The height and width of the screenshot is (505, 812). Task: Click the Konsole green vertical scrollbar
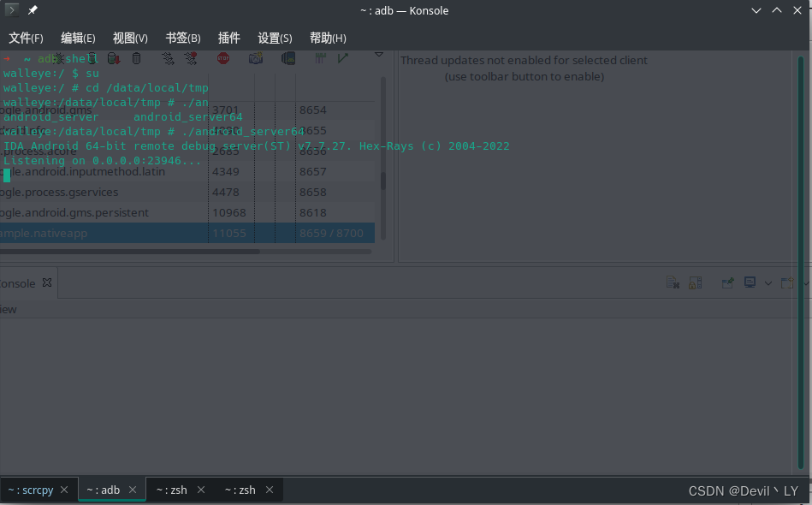coord(801,262)
